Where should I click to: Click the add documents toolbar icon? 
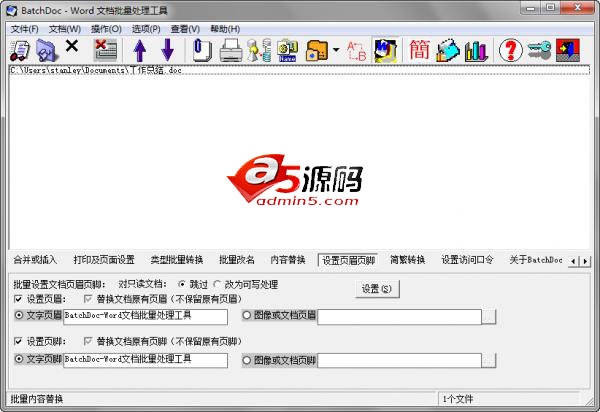pos(20,50)
